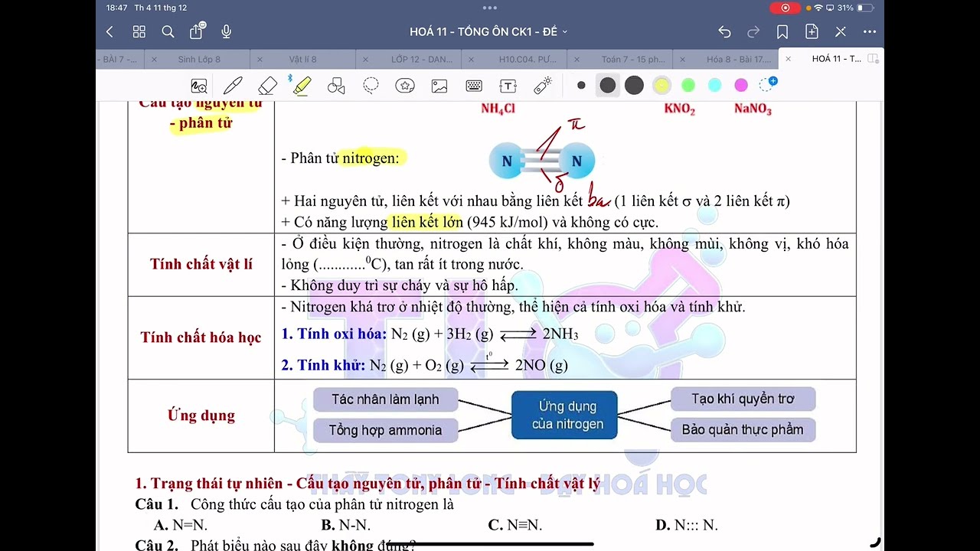Open the page thumbnails grid view

tap(139, 31)
